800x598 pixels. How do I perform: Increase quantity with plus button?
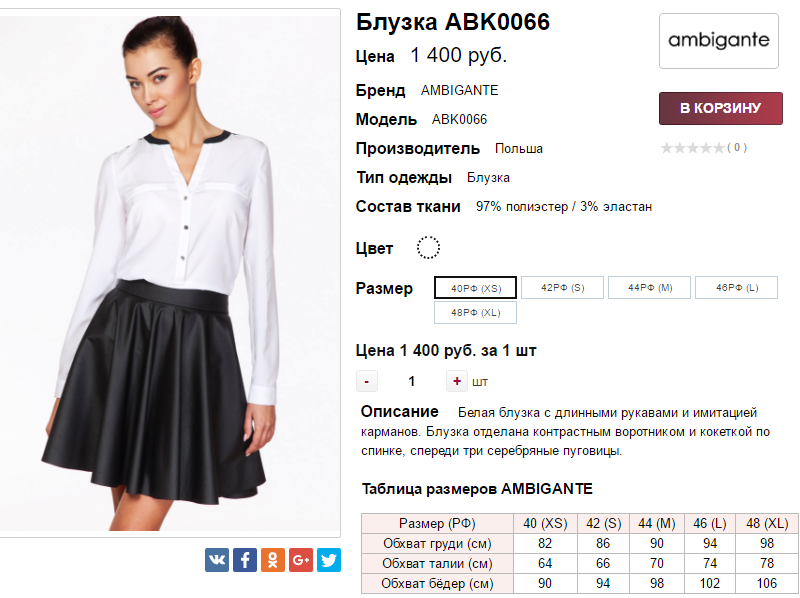click(x=457, y=381)
